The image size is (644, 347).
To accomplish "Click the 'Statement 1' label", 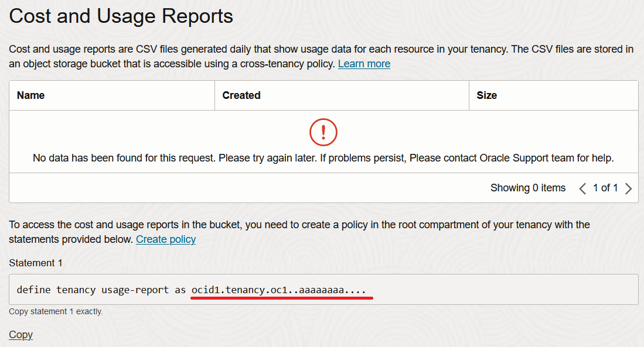I will (x=36, y=263).
